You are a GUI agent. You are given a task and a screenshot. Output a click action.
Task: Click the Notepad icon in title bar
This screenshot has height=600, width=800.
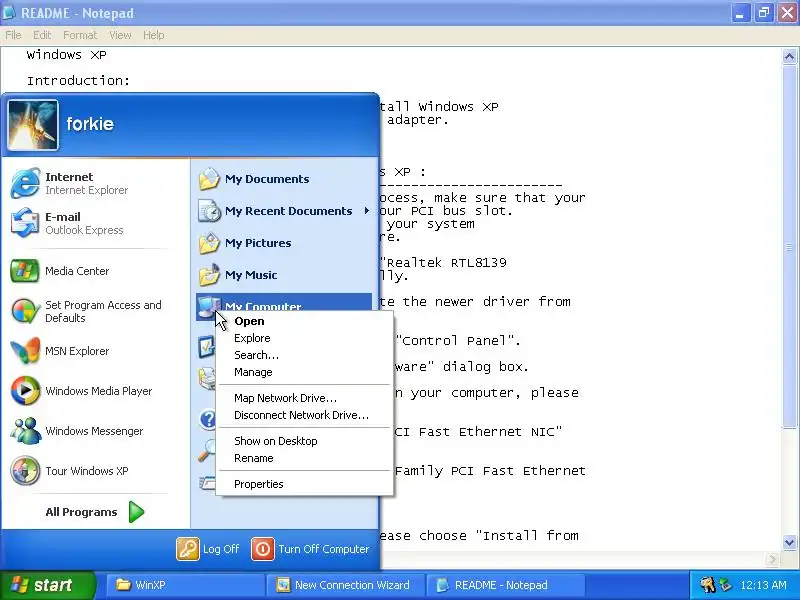(x=9, y=13)
